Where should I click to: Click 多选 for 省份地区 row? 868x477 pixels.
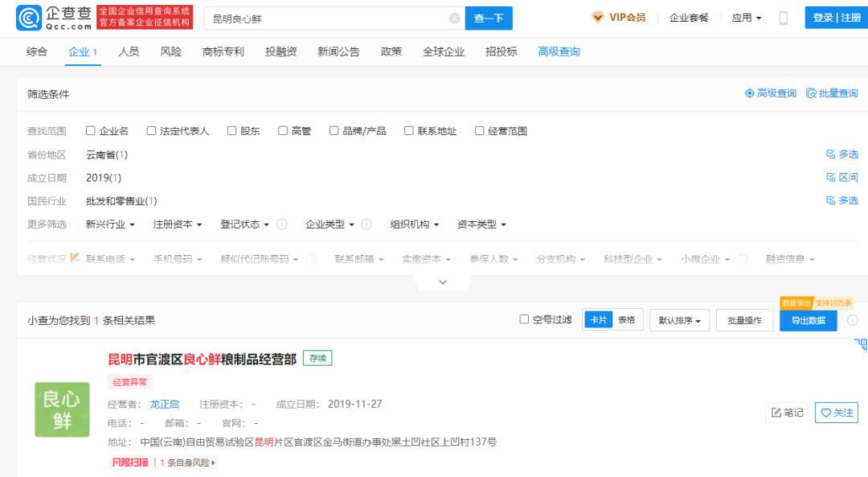coord(842,154)
